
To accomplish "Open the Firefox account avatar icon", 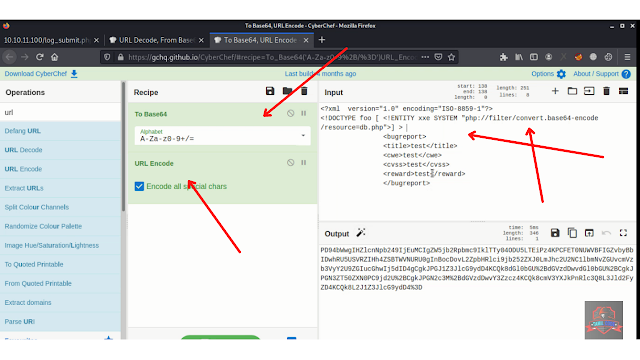I will [x=549, y=57].
